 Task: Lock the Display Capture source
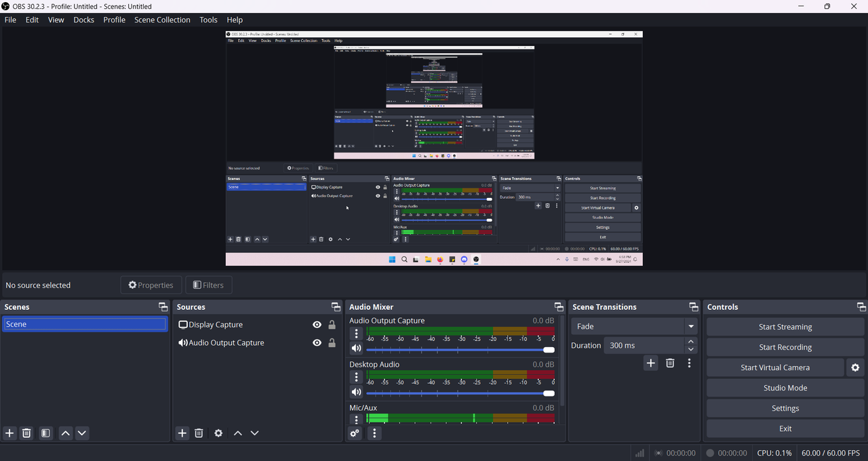click(332, 325)
